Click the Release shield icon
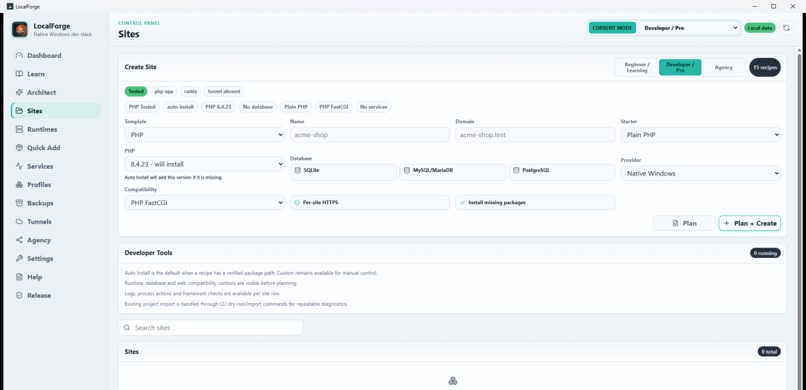This screenshot has height=390, width=806. [20, 295]
